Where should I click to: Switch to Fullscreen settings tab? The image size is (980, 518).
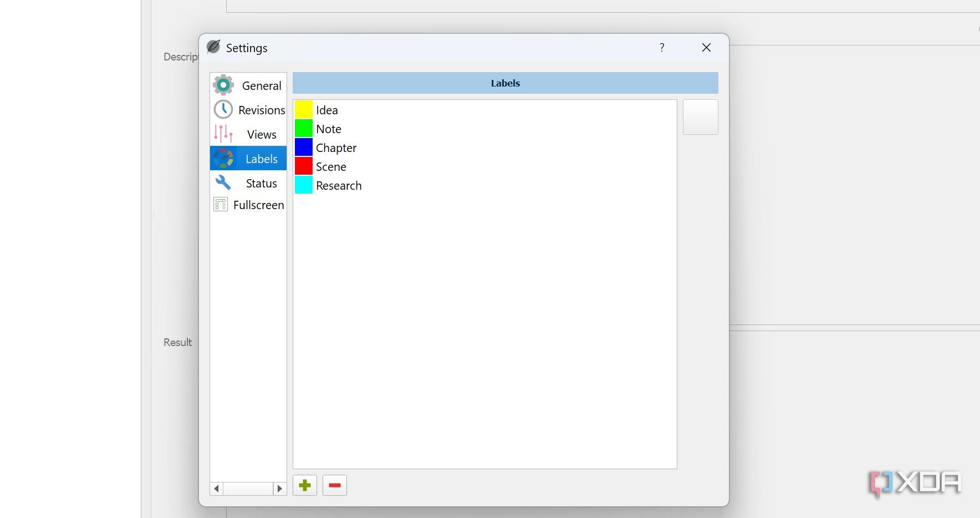(248, 205)
